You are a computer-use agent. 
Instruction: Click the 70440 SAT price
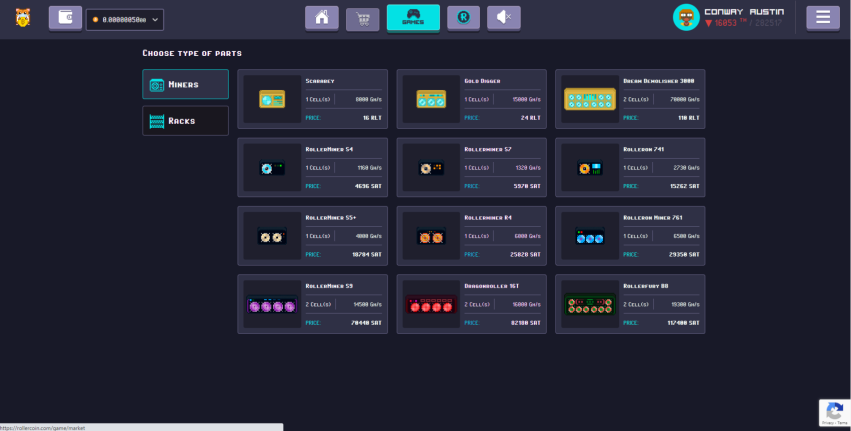pos(367,323)
